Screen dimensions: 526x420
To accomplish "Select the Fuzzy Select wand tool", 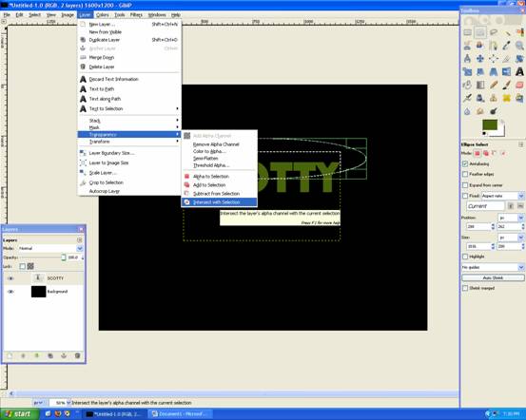I will pyautogui.click(x=507, y=32).
